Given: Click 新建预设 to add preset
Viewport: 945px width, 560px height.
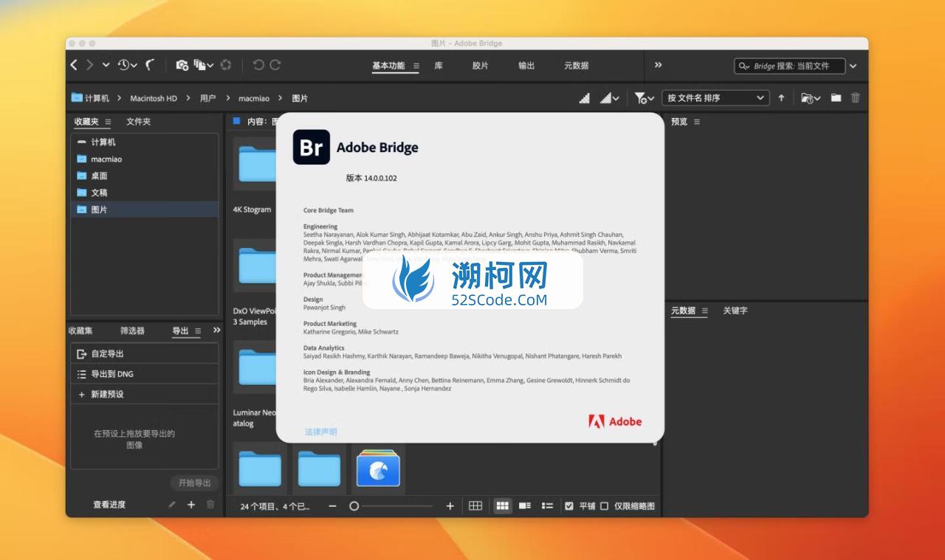Looking at the screenshot, I should (145, 394).
